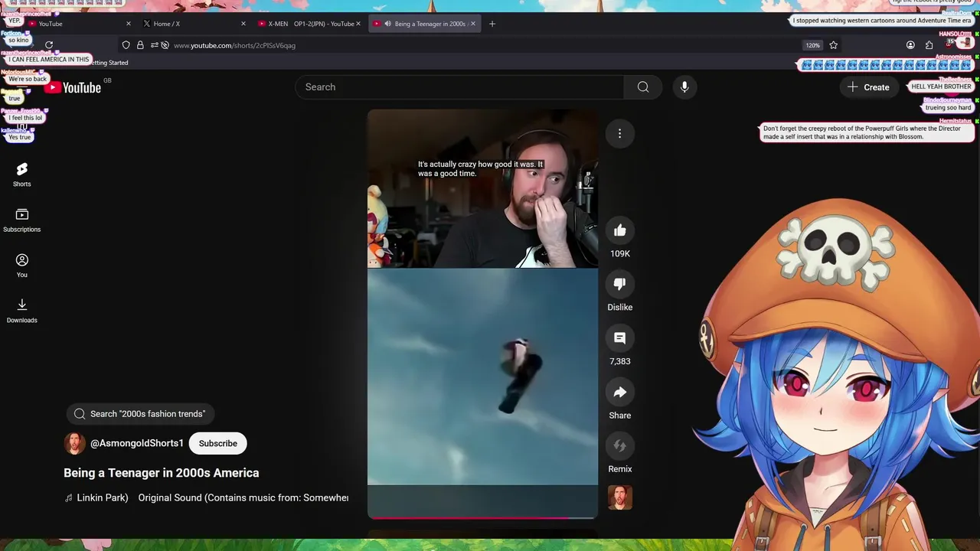Open the 7,383 comments panel
This screenshot has height=551, width=980.
[619, 338]
